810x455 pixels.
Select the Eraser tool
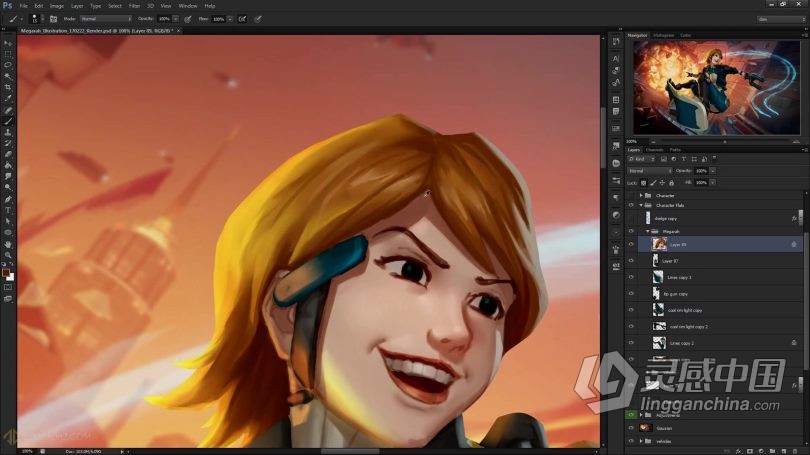point(8,154)
